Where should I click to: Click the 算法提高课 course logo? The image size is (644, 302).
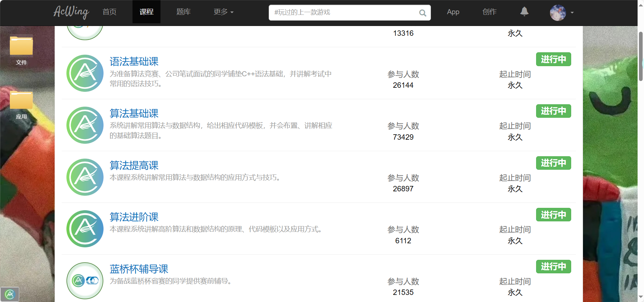(x=85, y=177)
